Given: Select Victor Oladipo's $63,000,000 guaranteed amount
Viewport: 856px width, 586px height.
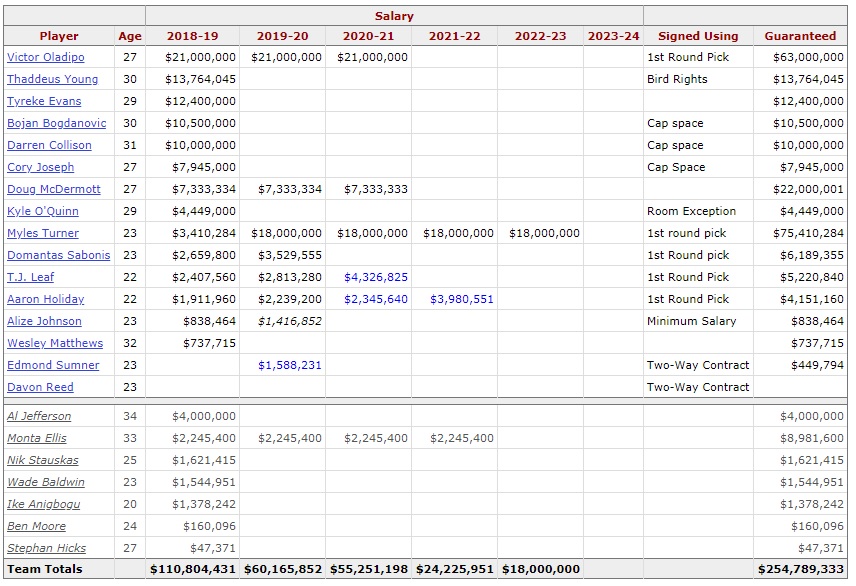Looking at the screenshot, I should (x=808, y=57).
